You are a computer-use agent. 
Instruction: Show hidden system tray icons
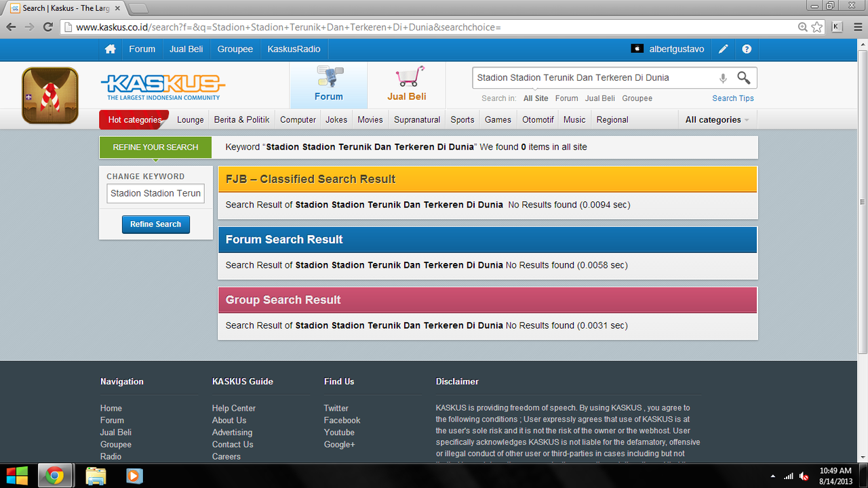tap(773, 476)
